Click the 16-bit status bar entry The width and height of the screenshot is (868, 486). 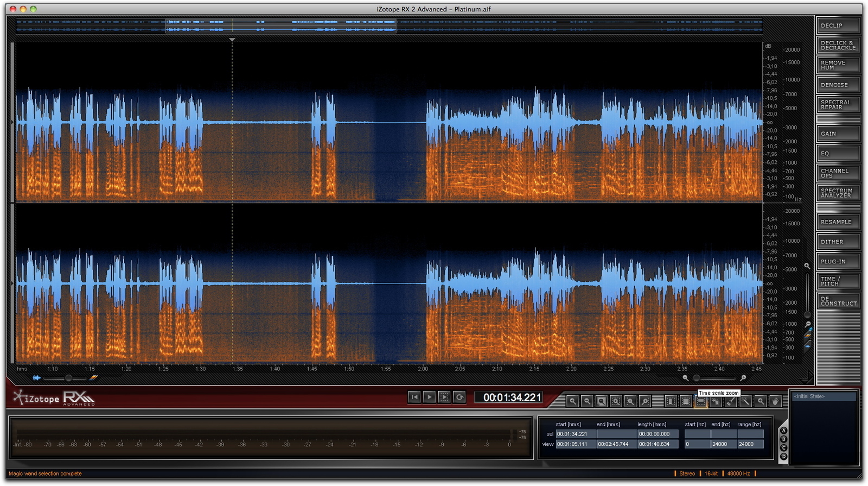(x=711, y=474)
